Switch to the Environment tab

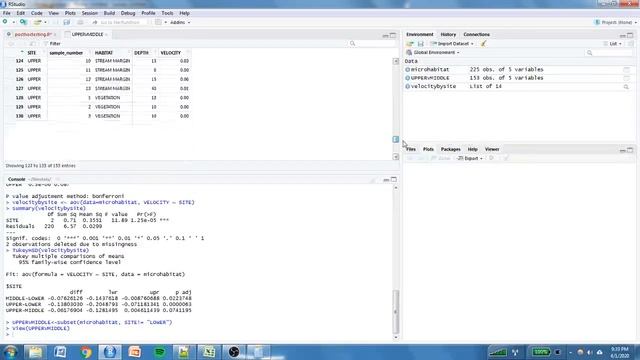pyautogui.click(x=420, y=34)
